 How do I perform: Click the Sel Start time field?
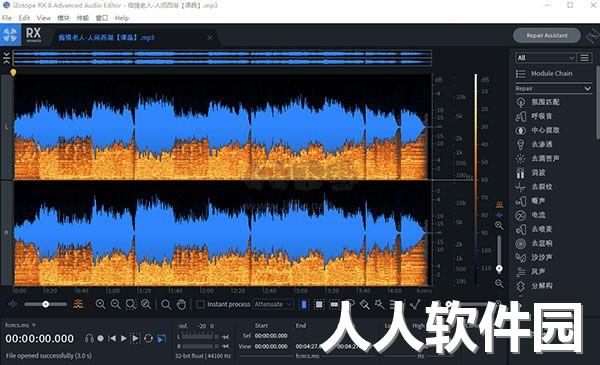coord(271,336)
